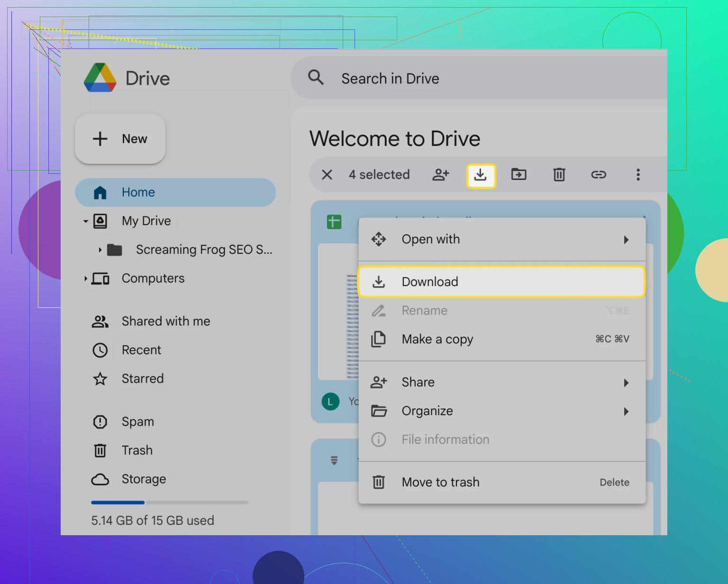
Task: Click the storage usage progress bar
Action: (169, 503)
